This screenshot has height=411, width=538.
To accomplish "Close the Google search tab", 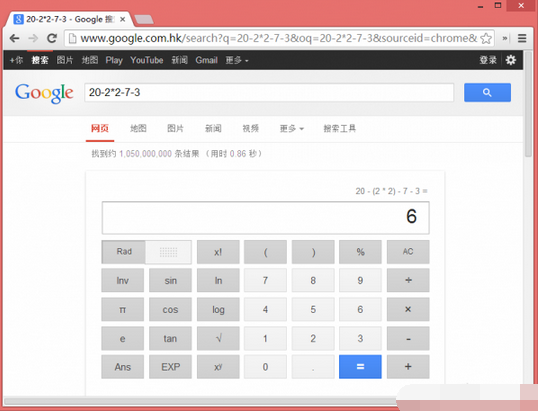I will pyautogui.click(x=122, y=20).
